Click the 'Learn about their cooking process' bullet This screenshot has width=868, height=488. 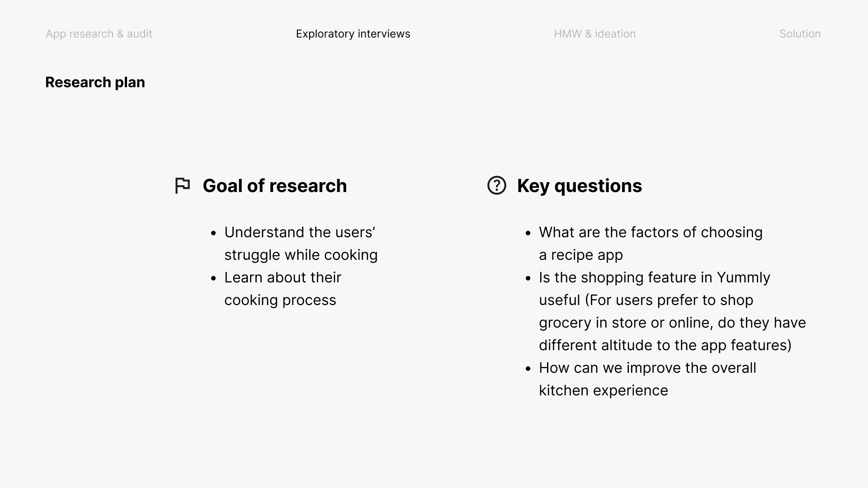click(x=283, y=289)
